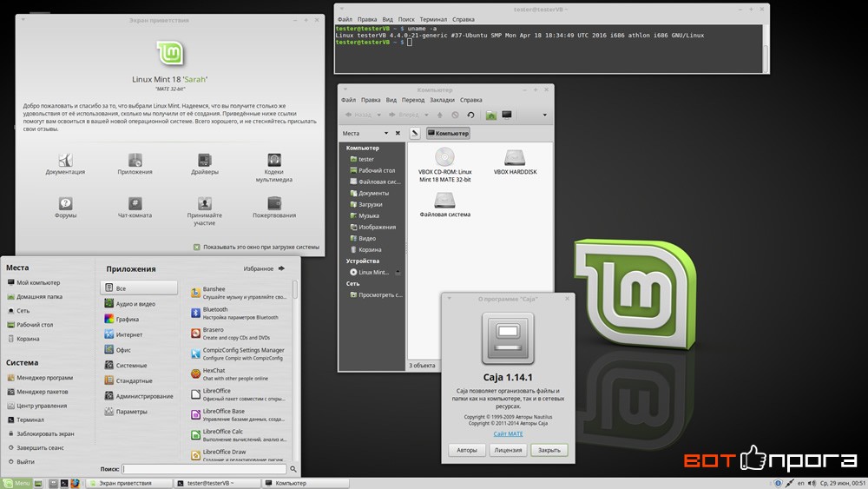The width and height of the screenshot is (868, 489).
Task: Open the Справка menu in Caja
Action: [x=471, y=100]
